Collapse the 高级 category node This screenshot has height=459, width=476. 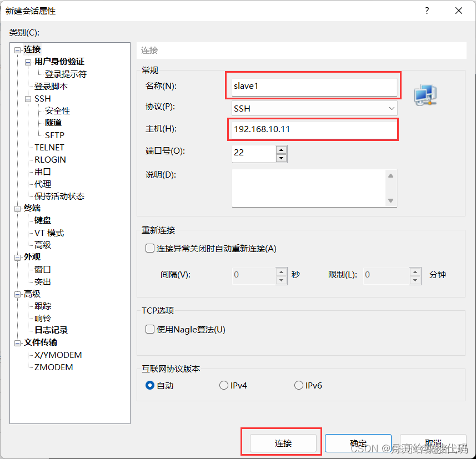point(18,294)
